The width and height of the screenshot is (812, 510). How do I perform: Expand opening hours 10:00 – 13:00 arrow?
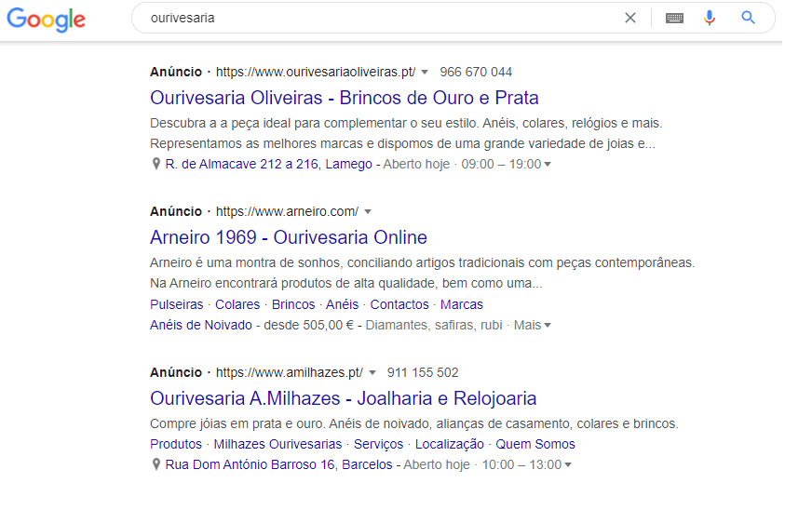[568, 465]
